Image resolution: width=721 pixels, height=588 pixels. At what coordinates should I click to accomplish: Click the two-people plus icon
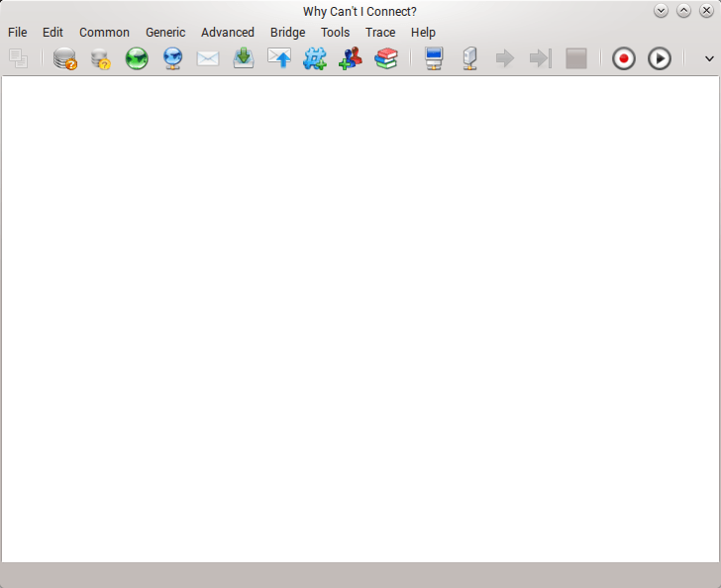[351, 58]
